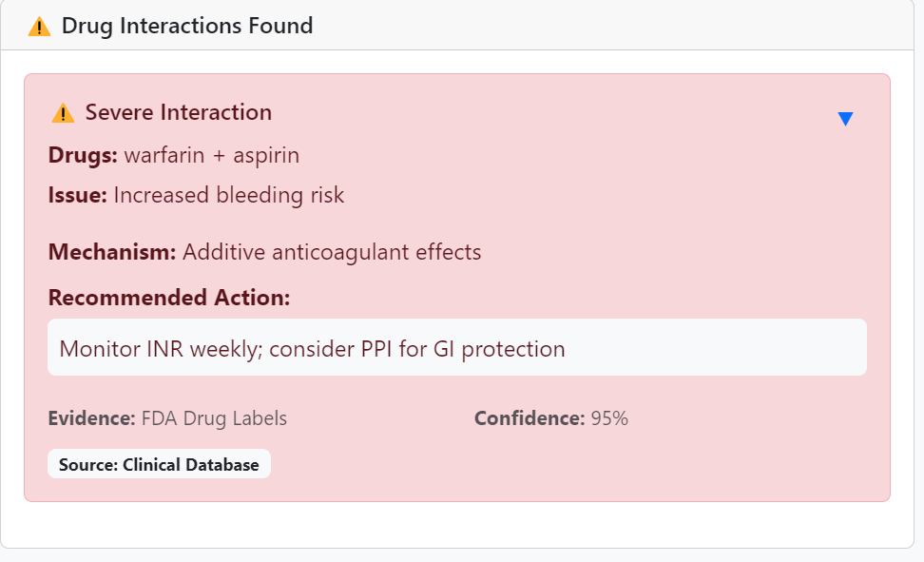Click the warning icon beside Drug Interactions Found

[x=39, y=27]
